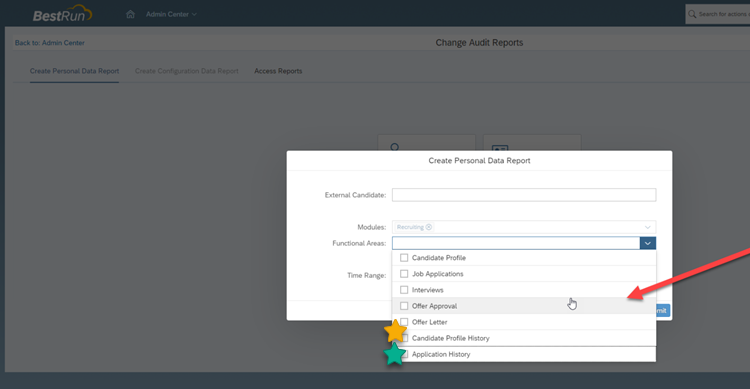Tick the Interviews checkbox
The width and height of the screenshot is (750, 389).
coord(404,290)
